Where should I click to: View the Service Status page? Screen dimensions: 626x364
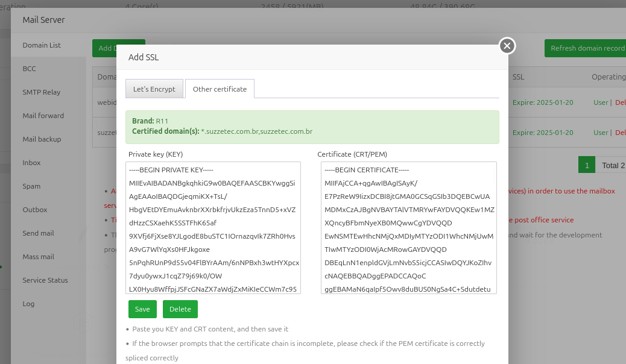tap(45, 280)
